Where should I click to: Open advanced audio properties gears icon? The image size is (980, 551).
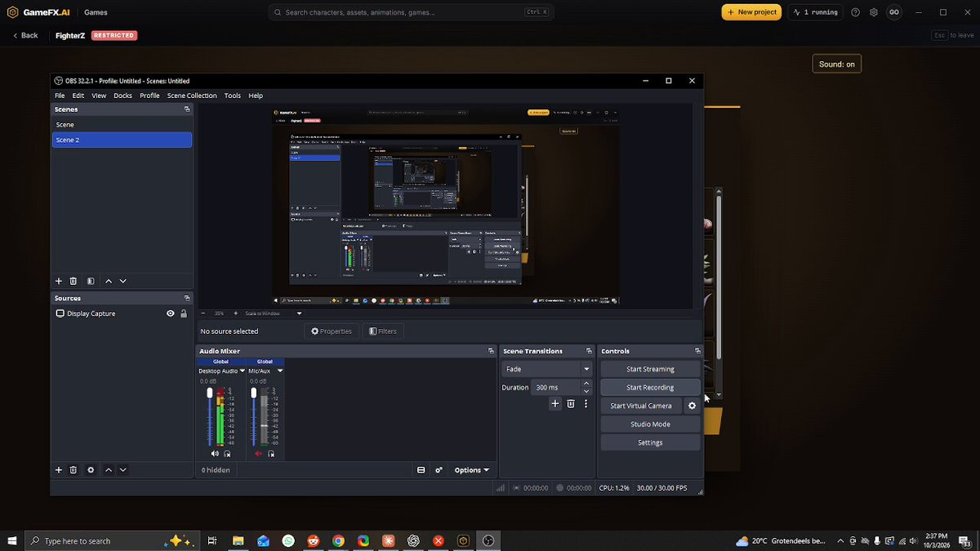click(x=439, y=470)
